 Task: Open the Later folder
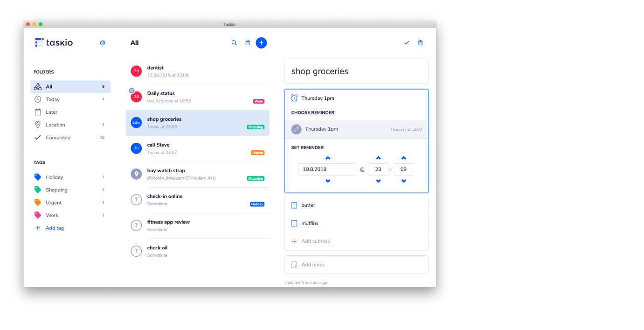pos(70,112)
